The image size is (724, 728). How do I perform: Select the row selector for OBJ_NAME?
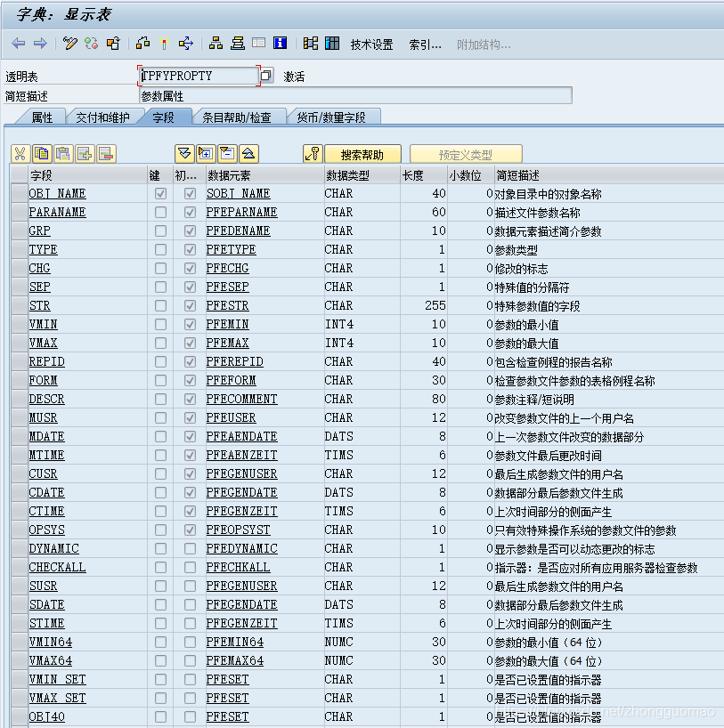click(20, 194)
